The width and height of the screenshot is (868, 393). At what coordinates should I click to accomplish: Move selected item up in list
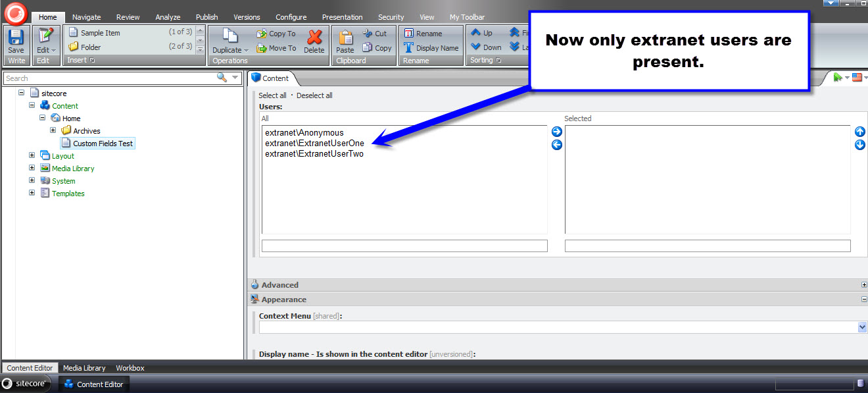[x=859, y=132]
